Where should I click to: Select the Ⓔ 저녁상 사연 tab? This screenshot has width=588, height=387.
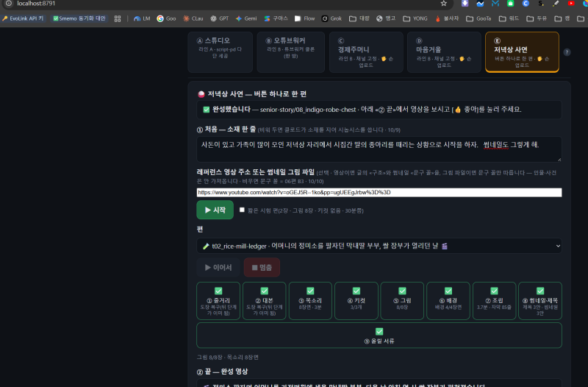(x=522, y=52)
